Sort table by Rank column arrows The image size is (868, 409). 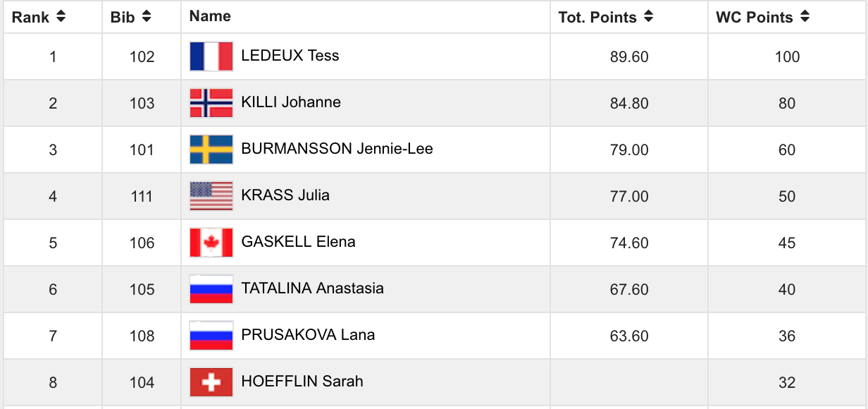click(61, 17)
